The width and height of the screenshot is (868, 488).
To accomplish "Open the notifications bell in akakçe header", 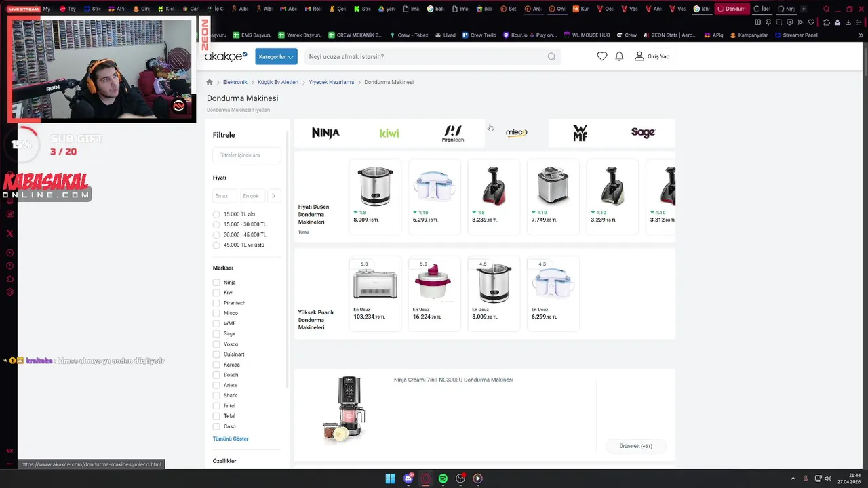I will (619, 56).
